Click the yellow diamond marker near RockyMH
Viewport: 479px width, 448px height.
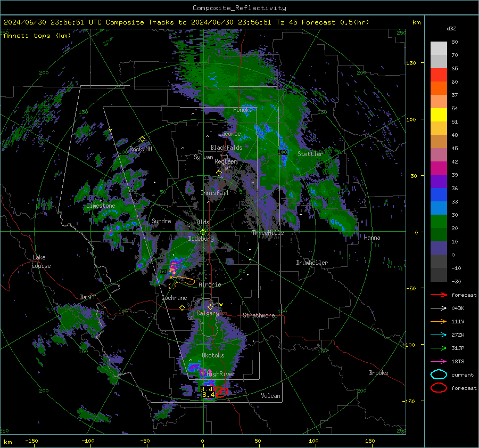click(142, 139)
